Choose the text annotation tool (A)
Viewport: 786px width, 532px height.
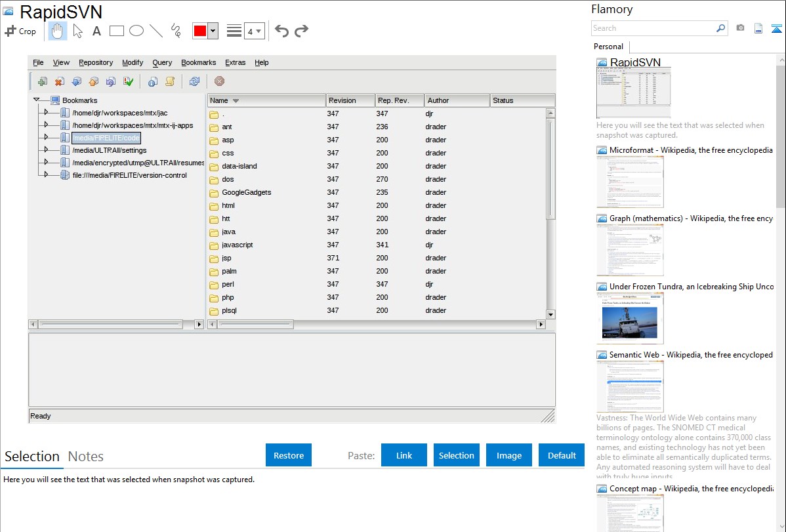pos(96,31)
